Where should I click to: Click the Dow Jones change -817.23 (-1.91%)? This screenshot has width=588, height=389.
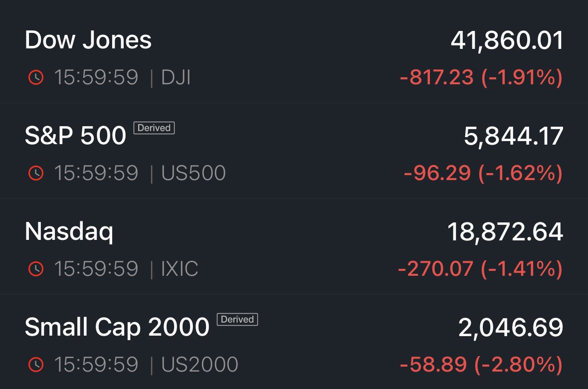point(481,78)
